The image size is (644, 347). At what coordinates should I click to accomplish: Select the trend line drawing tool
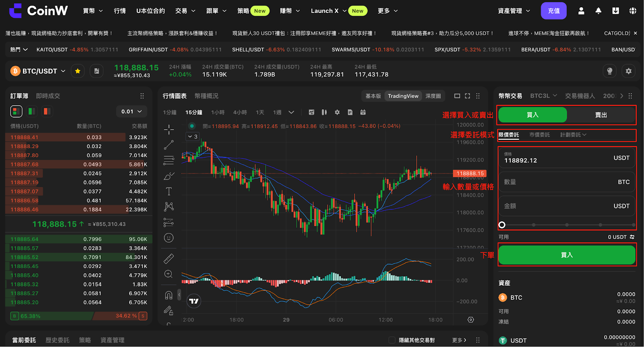(x=169, y=145)
